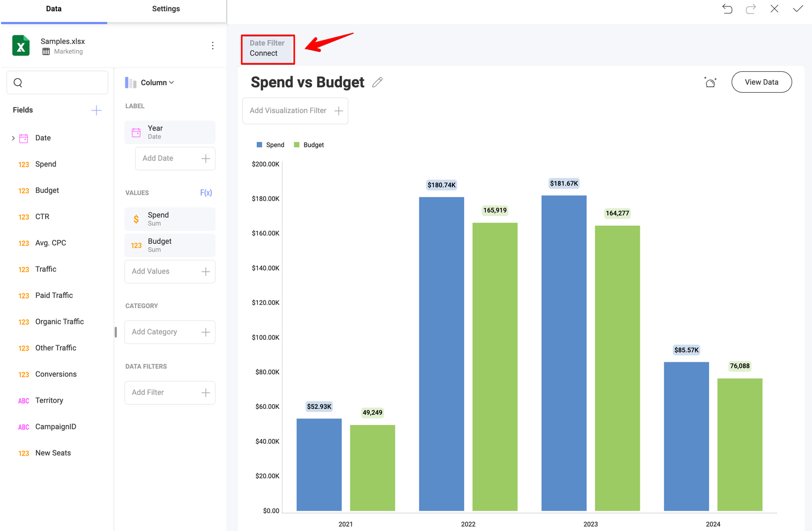Click the column chart type icon
The image size is (812, 531).
tap(131, 83)
